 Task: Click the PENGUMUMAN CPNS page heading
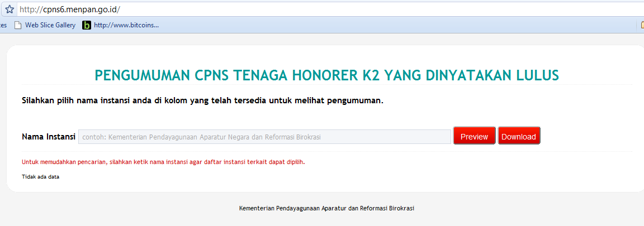tap(327, 75)
